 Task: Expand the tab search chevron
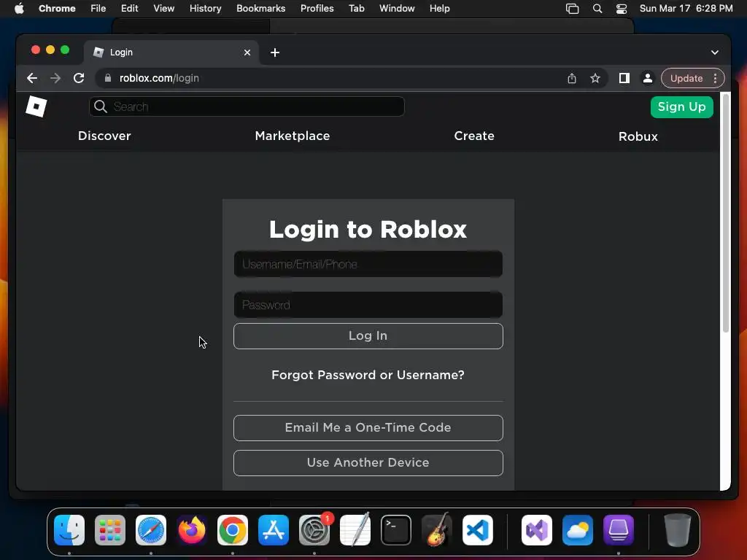coord(715,52)
